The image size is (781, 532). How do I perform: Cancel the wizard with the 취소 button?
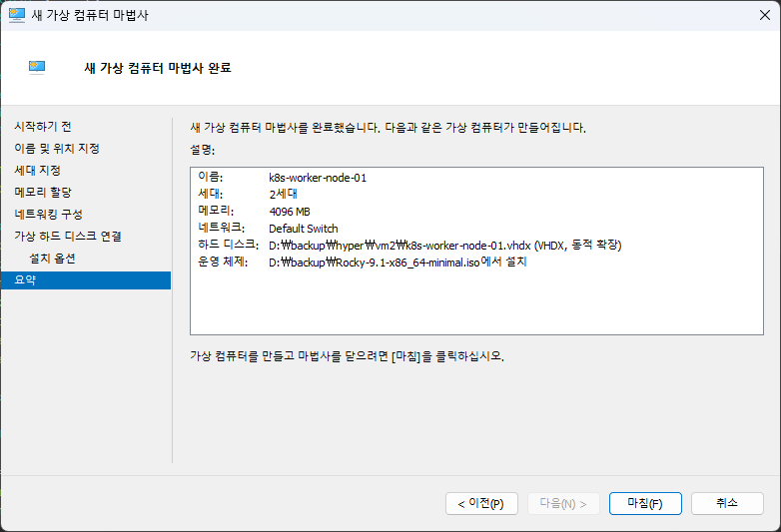point(726,504)
